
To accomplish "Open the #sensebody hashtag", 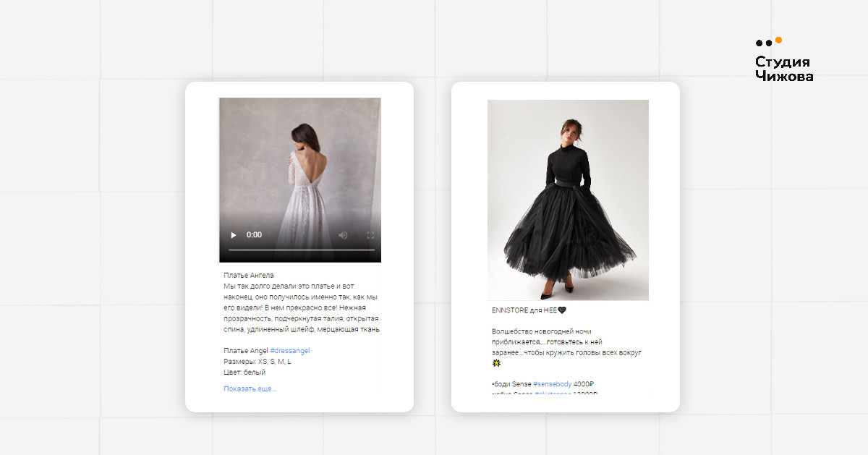I will [552, 384].
